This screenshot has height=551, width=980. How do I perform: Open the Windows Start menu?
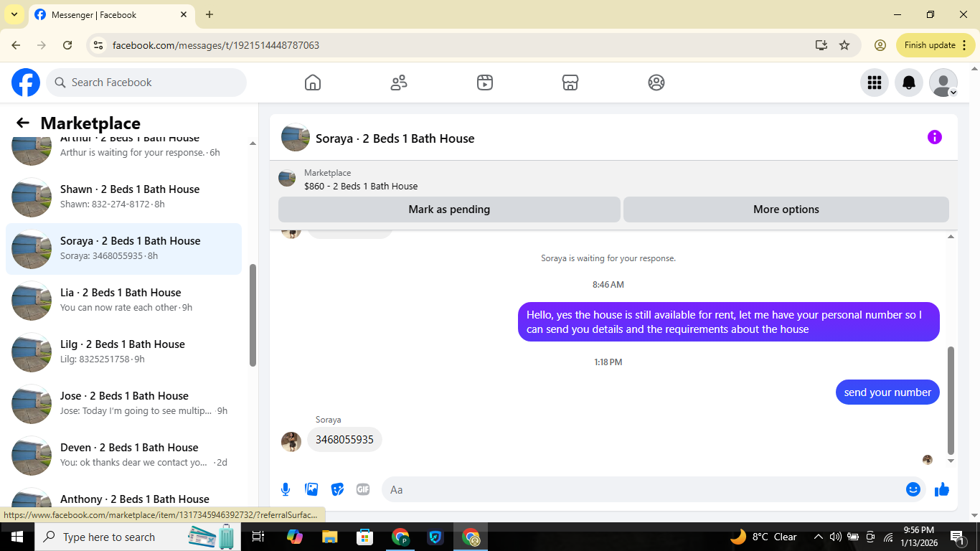(x=17, y=537)
